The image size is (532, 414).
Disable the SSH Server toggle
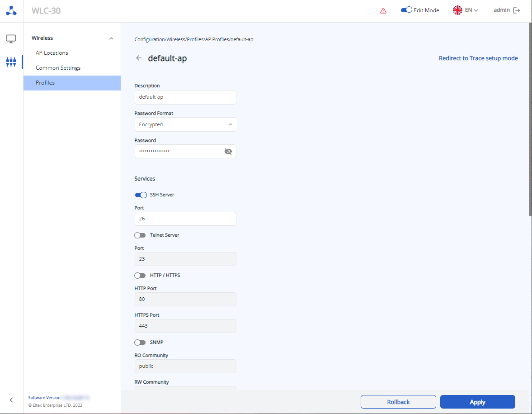[x=141, y=195]
